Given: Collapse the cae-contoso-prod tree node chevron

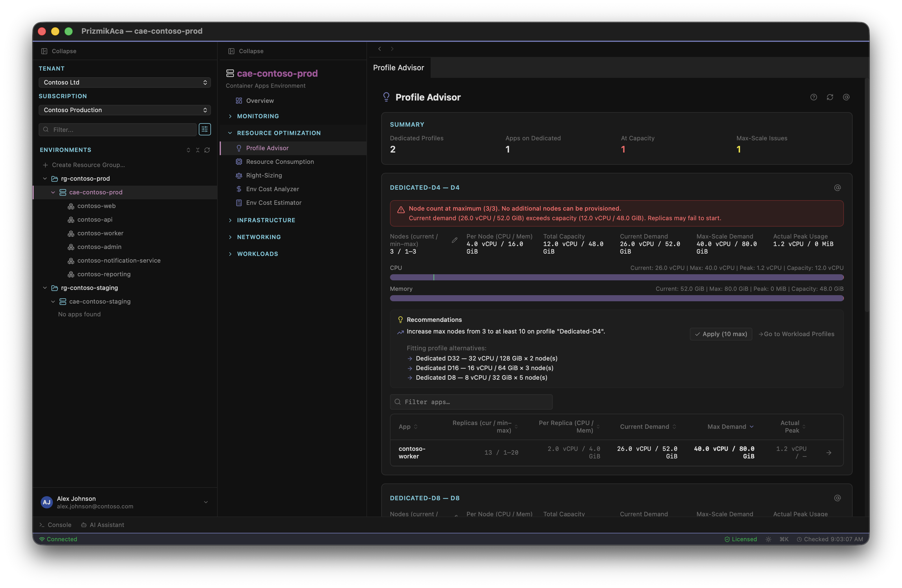Looking at the screenshot, I should (53, 192).
